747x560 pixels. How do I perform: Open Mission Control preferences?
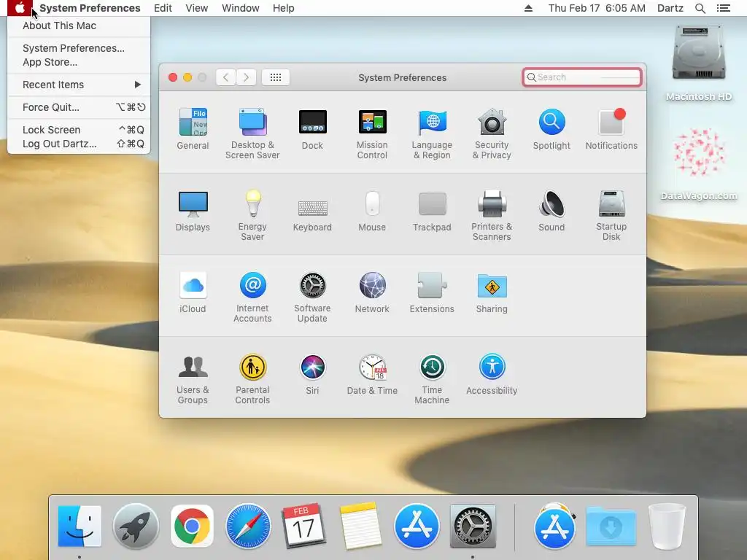click(x=372, y=133)
